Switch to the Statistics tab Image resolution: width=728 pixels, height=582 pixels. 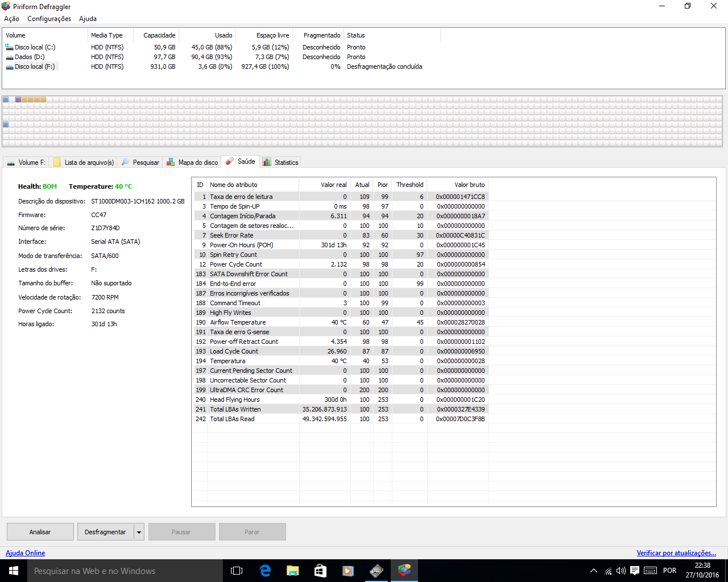tap(280, 163)
